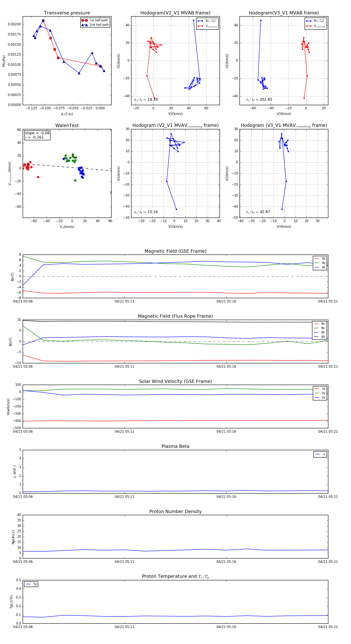Select the '2nd half path' legend entry
The width and height of the screenshot is (351, 644).
[95, 25]
